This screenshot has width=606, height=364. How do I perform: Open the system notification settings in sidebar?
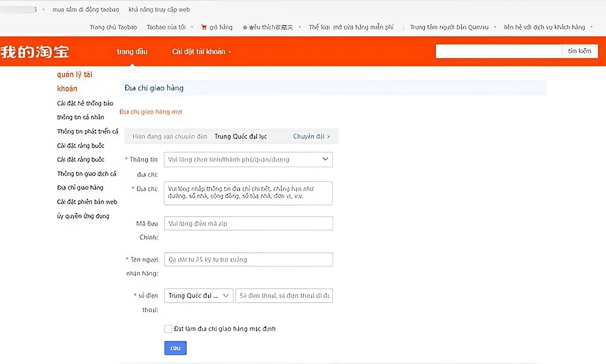pyautogui.click(x=85, y=103)
